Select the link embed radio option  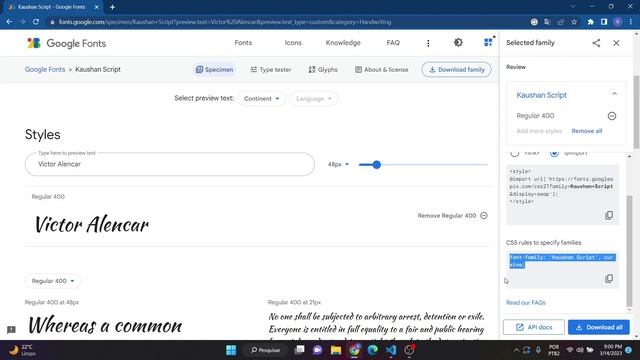[515, 153]
